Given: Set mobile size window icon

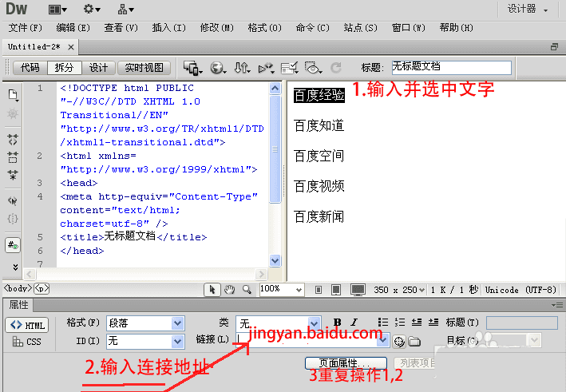Looking at the screenshot, I should (x=319, y=290).
